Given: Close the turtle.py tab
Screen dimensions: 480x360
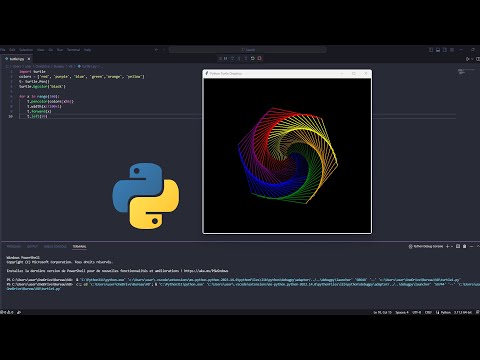Looking at the screenshot, I should [x=29, y=59].
